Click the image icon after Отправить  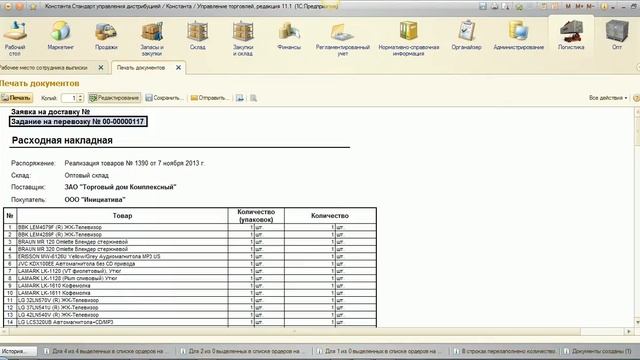point(240,98)
